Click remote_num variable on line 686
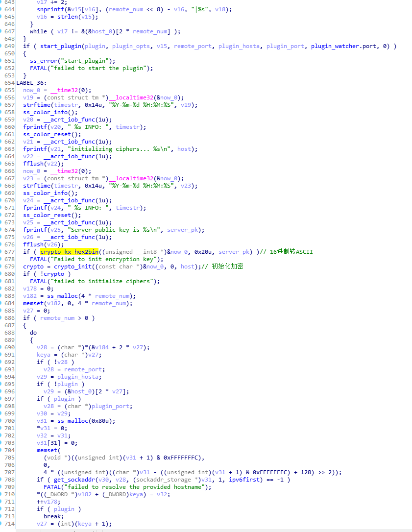 [57, 318]
